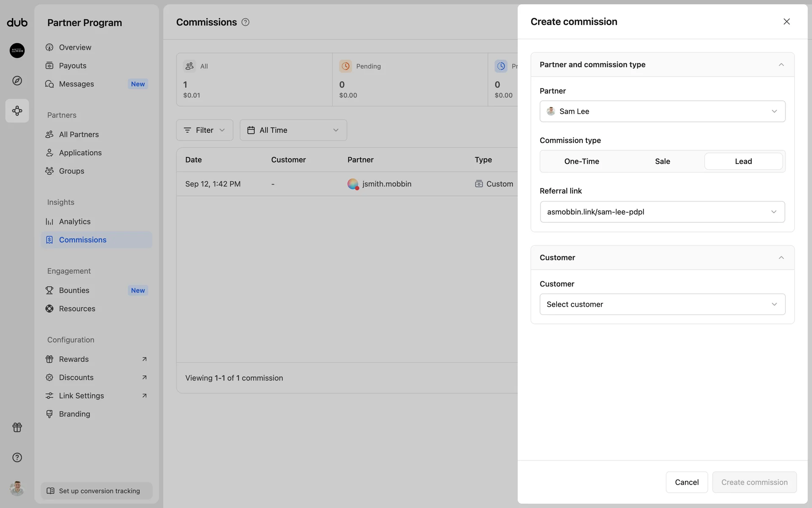Screen dimensions: 812x508
Task: Click the dub logo icon
Action: click(x=17, y=22)
